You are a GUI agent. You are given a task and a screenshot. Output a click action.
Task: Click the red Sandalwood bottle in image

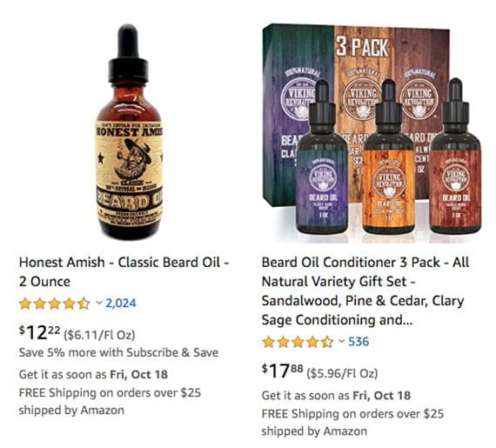[455, 157]
